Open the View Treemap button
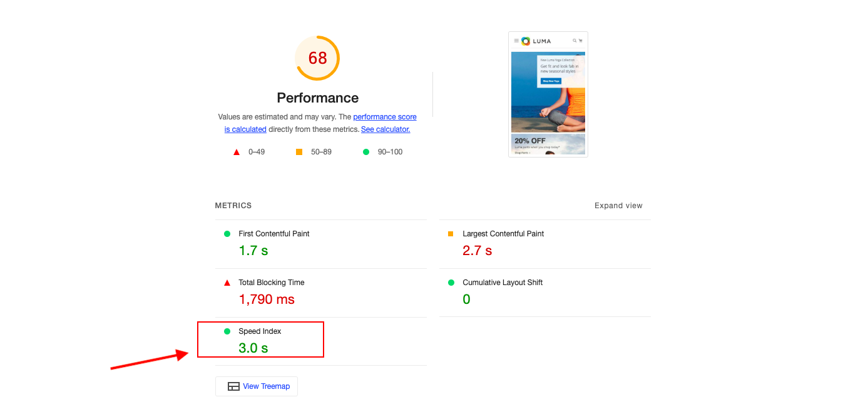The image size is (868, 402). click(257, 386)
